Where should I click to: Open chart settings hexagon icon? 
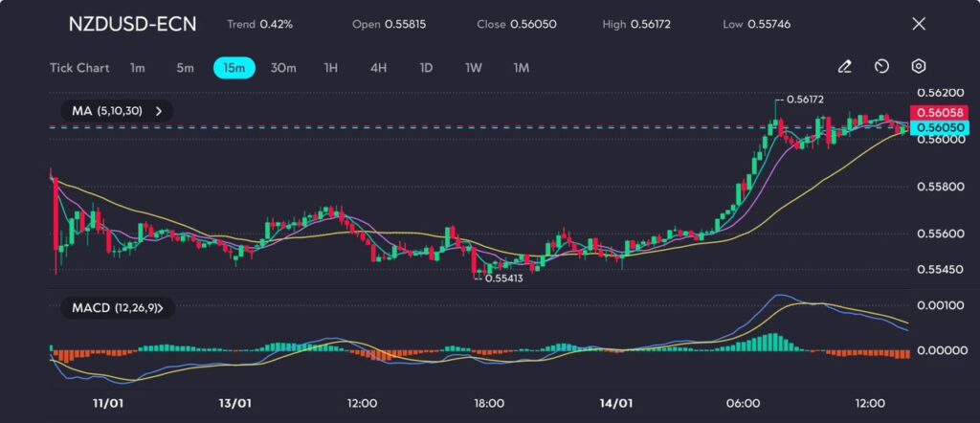pyautogui.click(x=918, y=67)
